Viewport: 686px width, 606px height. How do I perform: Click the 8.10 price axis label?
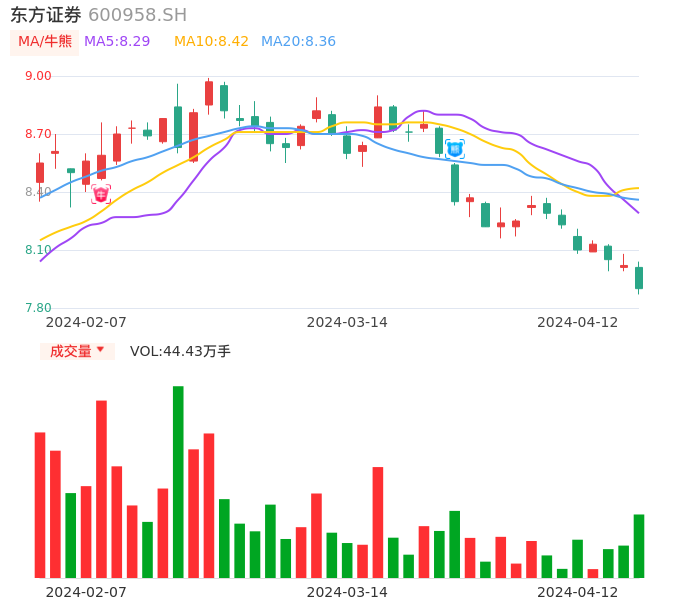pos(38,250)
